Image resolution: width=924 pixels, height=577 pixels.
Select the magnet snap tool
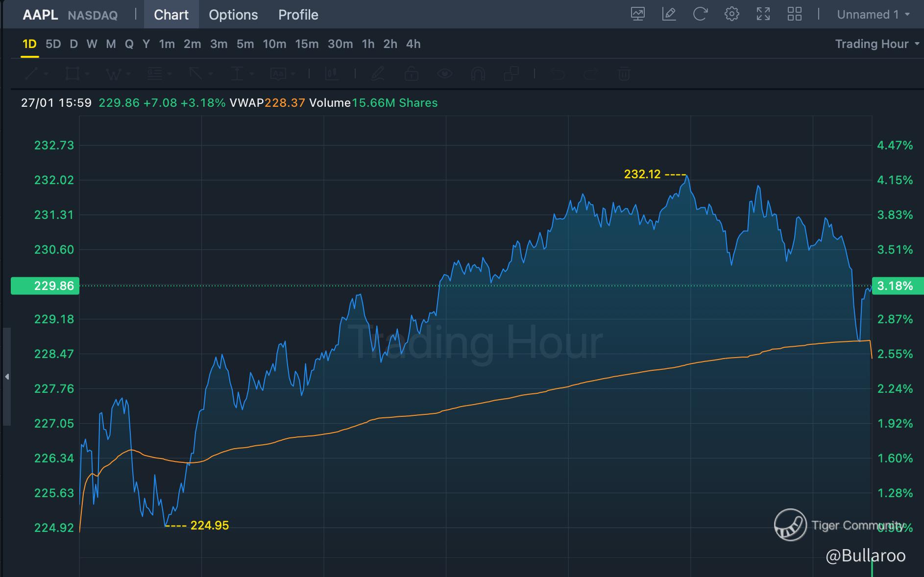(x=478, y=74)
